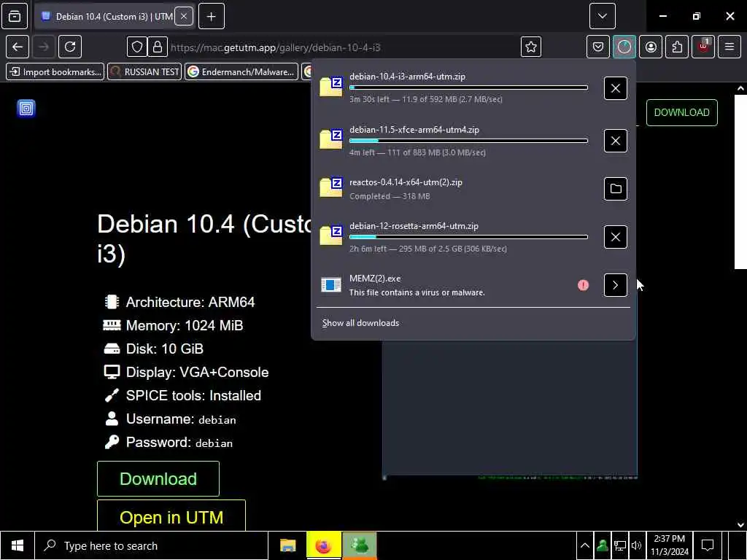The width and height of the screenshot is (747, 560).
Task: Click the UTM logo icon on the page
Action: tap(26, 108)
